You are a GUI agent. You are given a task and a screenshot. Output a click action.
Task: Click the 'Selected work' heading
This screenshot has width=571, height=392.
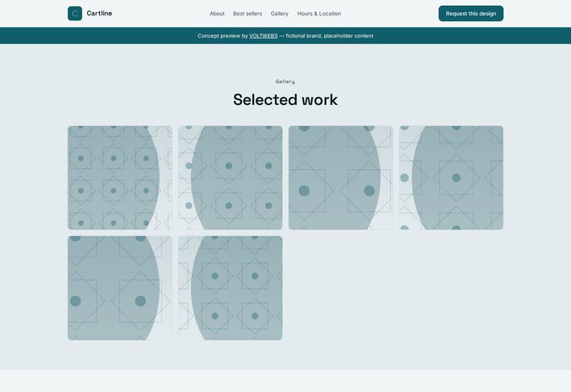tap(285, 100)
